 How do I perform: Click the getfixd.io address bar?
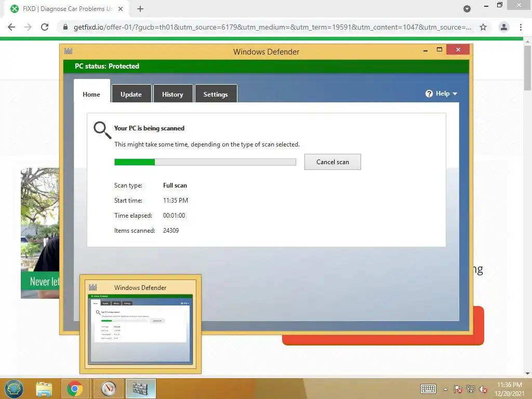pyautogui.click(x=272, y=27)
